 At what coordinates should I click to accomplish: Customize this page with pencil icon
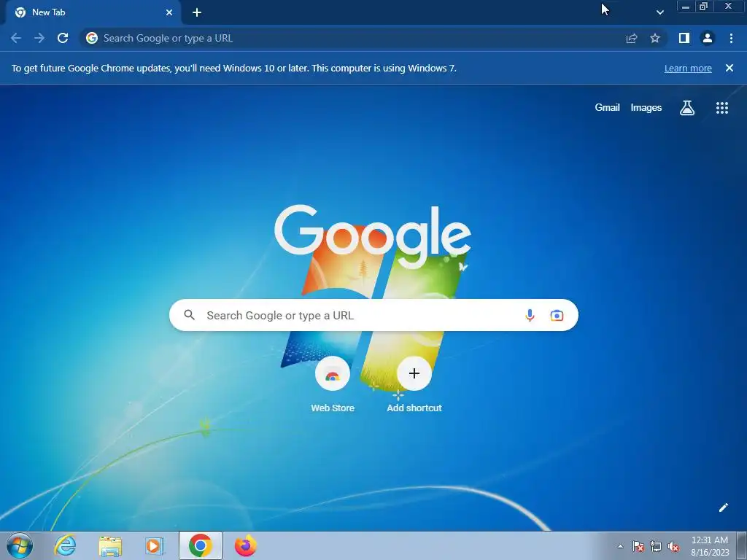tap(723, 507)
